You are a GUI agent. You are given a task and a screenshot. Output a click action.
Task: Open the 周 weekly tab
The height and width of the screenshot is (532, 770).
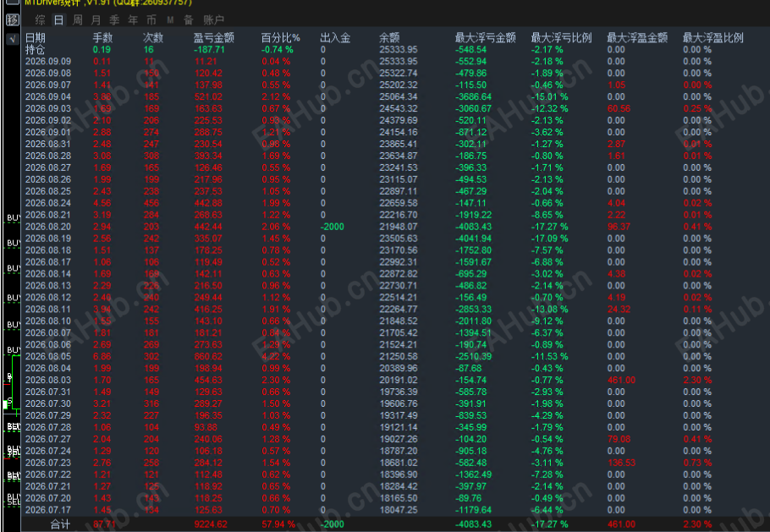[x=77, y=20]
